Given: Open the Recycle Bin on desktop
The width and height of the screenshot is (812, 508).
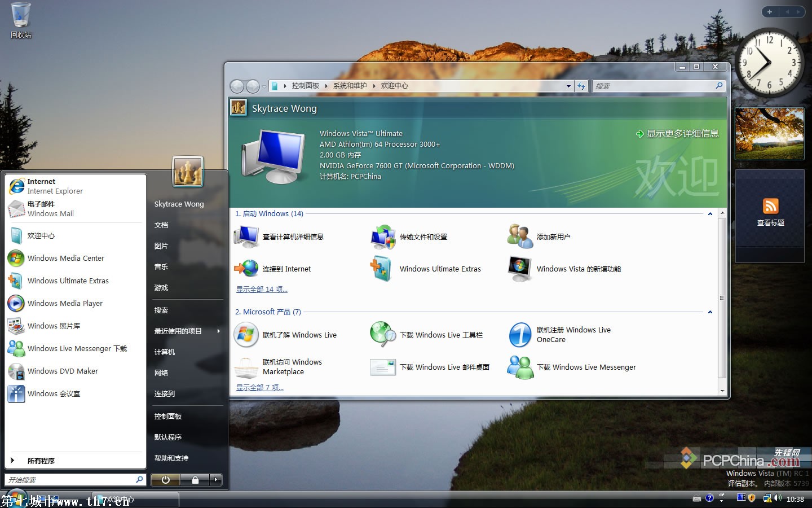Looking at the screenshot, I should point(21,16).
